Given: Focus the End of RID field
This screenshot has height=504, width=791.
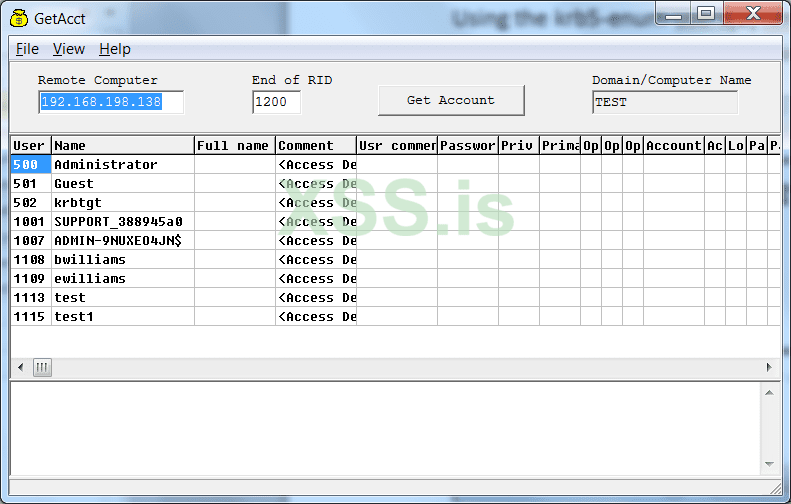Looking at the screenshot, I should pyautogui.click(x=276, y=102).
